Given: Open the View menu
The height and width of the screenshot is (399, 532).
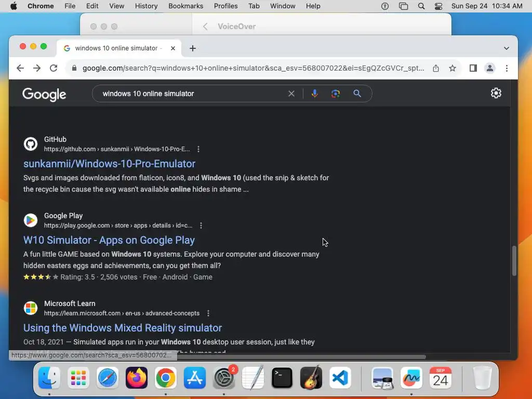Looking at the screenshot, I should [116, 6].
